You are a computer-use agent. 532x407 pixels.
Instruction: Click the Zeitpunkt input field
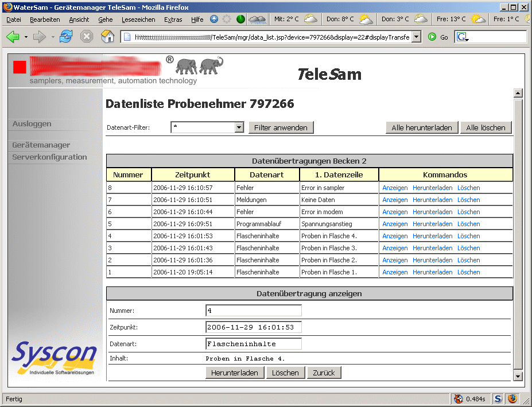(x=254, y=327)
